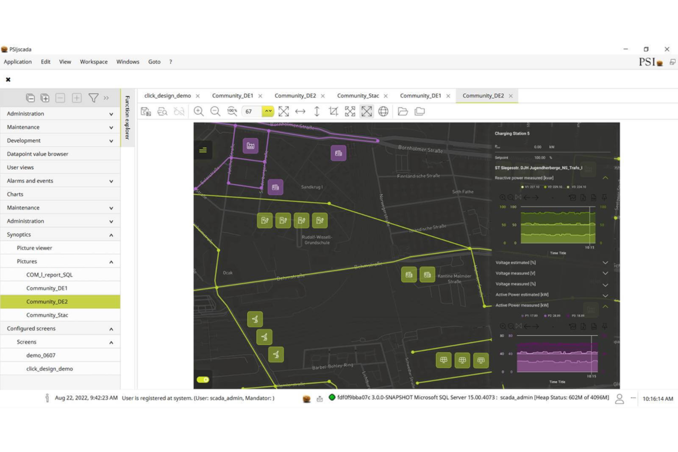The width and height of the screenshot is (678, 452).
Task: Select the crop area toolbar icon
Action: tap(333, 112)
